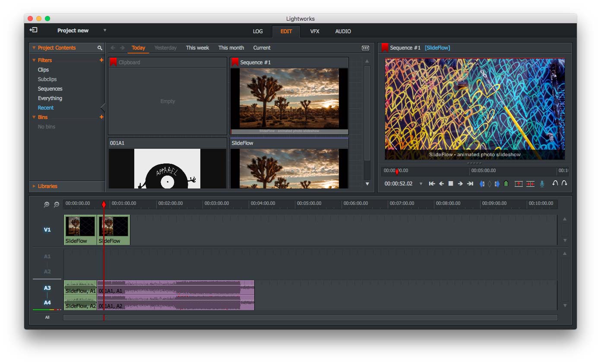This screenshot has width=601, height=364.
Task: Toggle the V1 video track
Action: (47, 230)
